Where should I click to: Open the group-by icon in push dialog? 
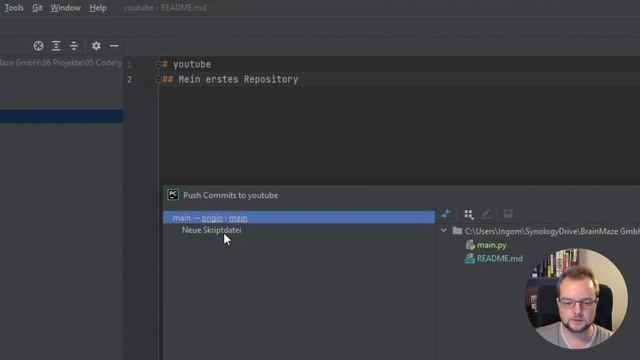pyautogui.click(x=469, y=214)
